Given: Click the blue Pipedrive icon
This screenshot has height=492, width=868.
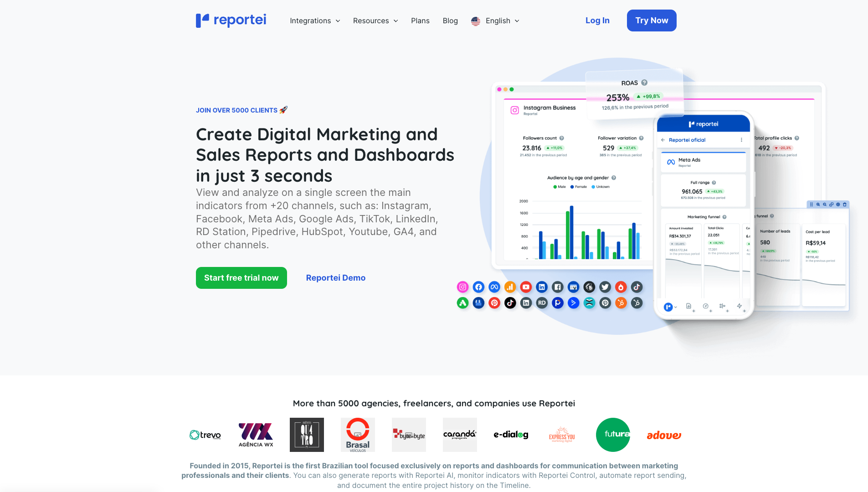Looking at the screenshot, I should [x=558, y=303].
